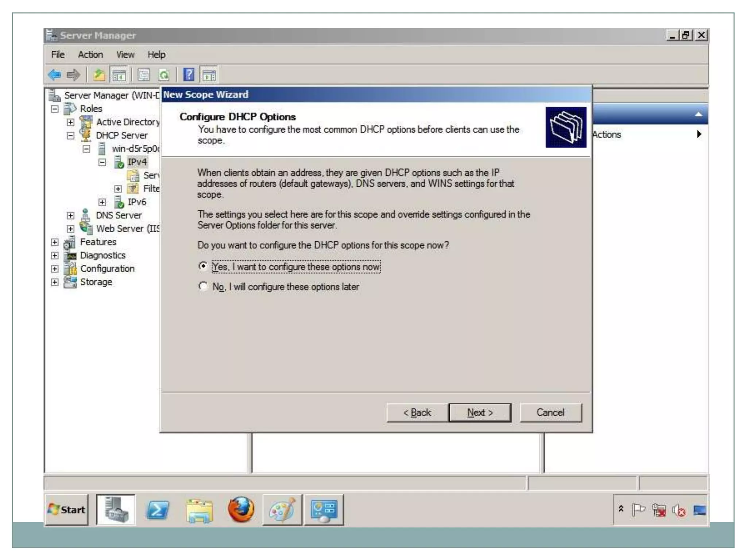Open the File menu
The image size is (747, 560).
point(58,55)
